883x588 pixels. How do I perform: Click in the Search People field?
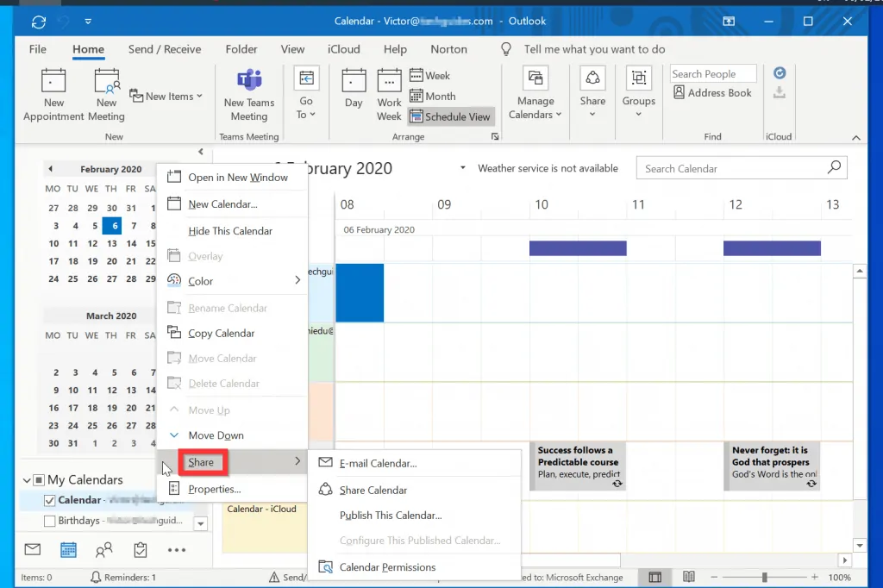click(713, 74)
